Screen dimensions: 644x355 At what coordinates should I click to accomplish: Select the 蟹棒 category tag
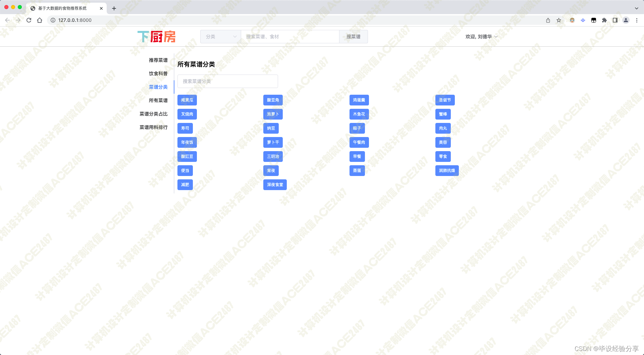(x=443, y=114)
